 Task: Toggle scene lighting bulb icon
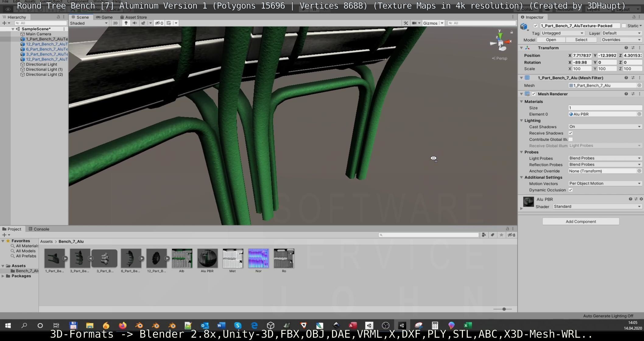[126, 23]
